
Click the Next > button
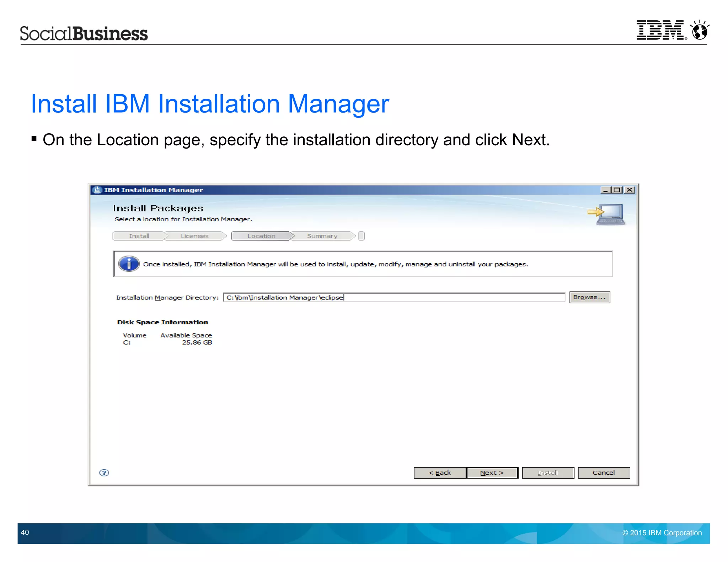click(492, 473)
